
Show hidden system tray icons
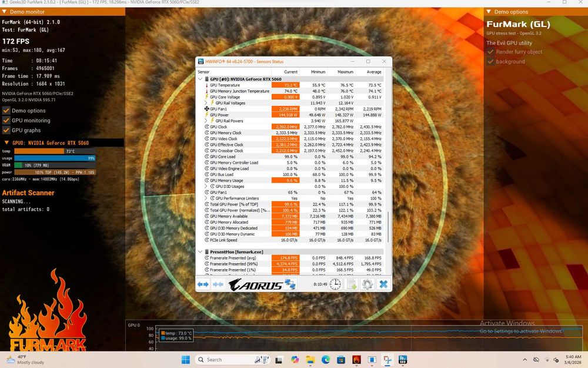(524, 360)
